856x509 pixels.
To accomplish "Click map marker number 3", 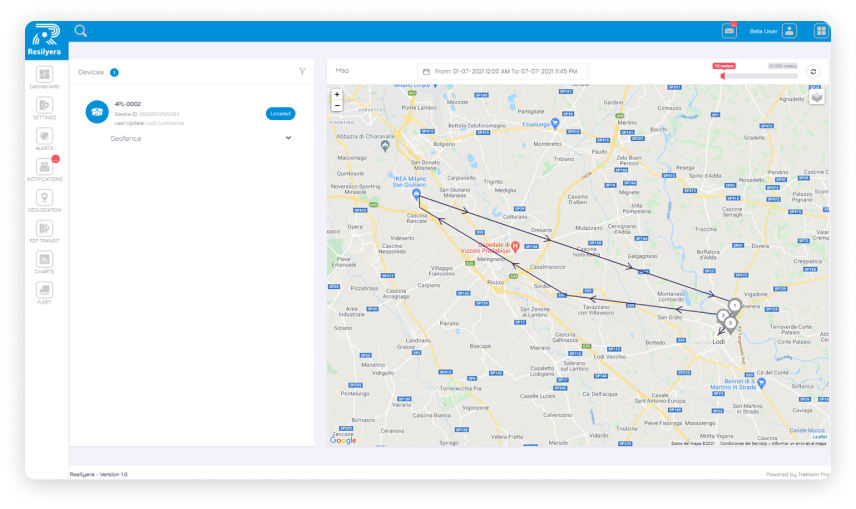I will coord(722,317).
